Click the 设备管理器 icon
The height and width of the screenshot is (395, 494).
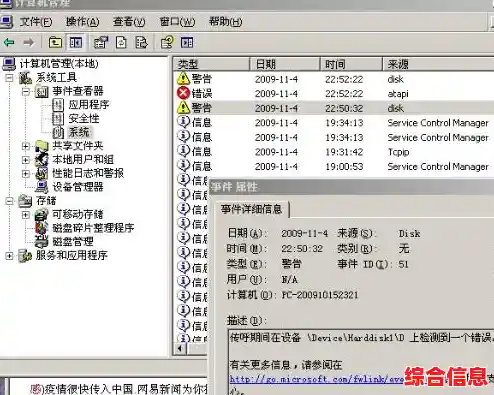coord(42,187)
